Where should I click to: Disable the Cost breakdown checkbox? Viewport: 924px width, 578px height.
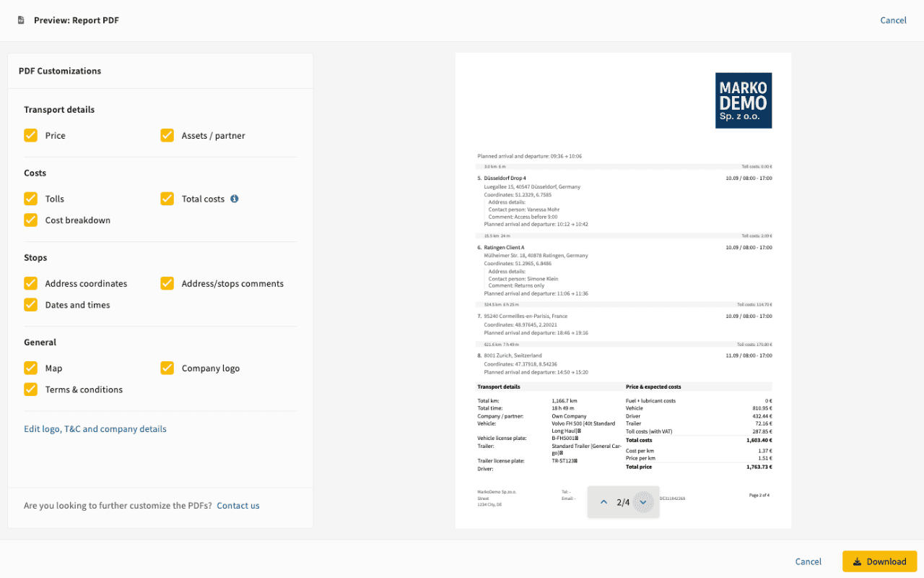pyautogui.click(x=30, y=220)
